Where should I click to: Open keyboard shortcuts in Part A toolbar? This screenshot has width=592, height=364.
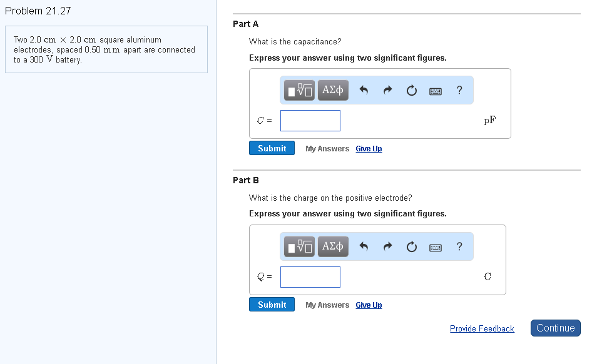[x=436, y=91]
